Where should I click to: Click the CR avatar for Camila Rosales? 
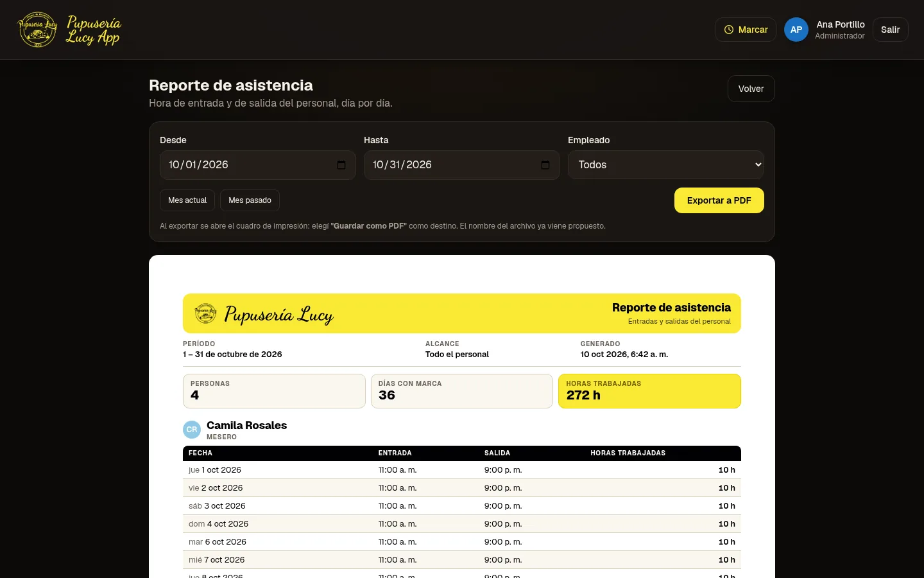pos(192,430)
